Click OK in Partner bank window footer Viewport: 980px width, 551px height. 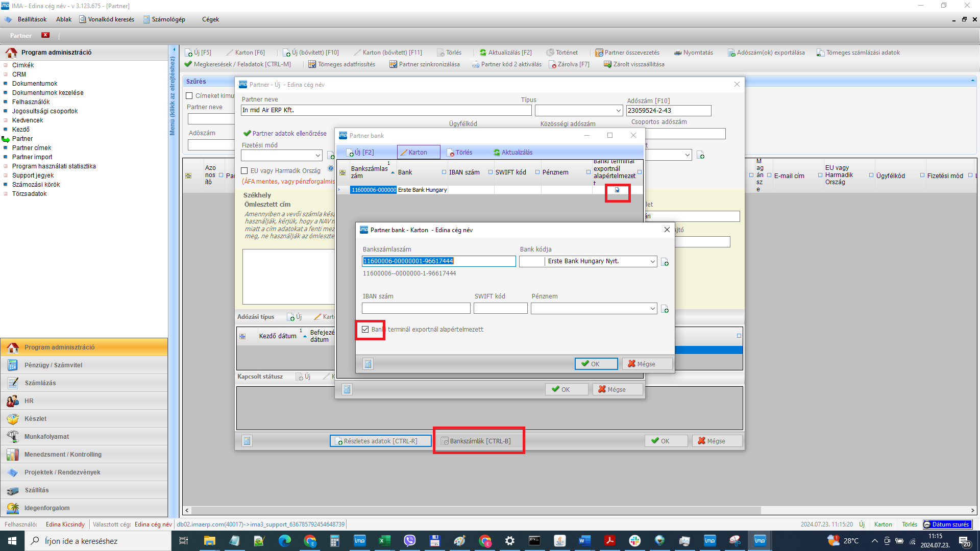coord(566,389)
